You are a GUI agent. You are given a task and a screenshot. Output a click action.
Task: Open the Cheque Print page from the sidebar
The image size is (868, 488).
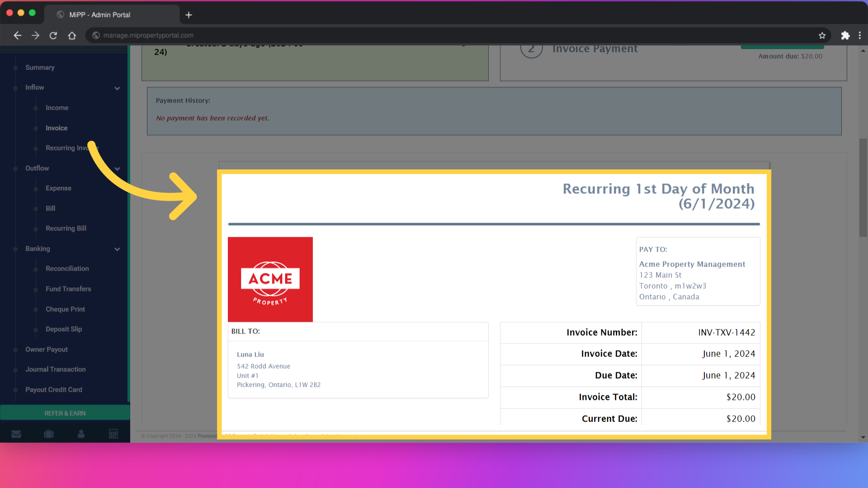pos(65,309)
